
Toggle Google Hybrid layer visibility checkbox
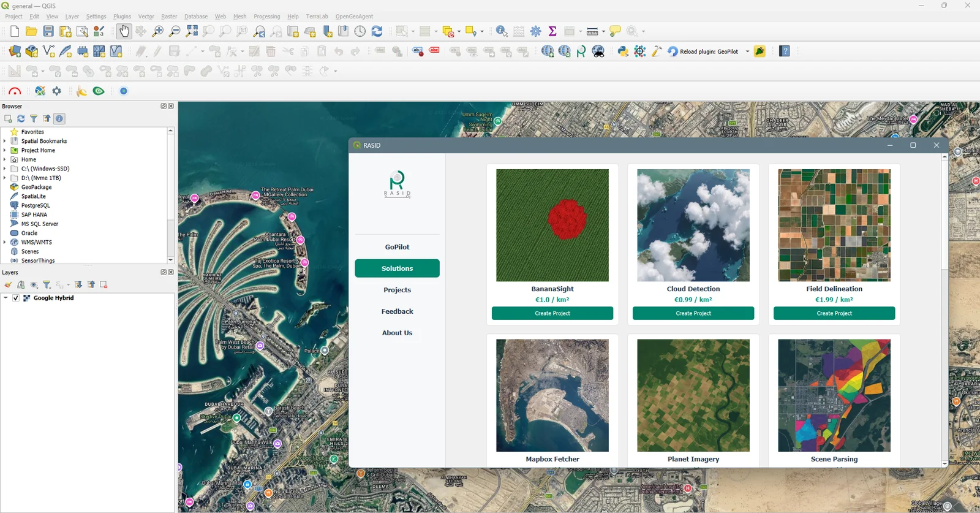pos(16,298)
